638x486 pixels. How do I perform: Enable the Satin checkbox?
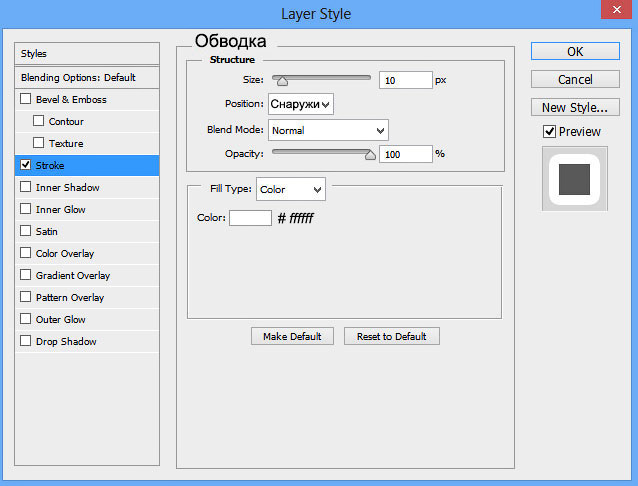25,231
